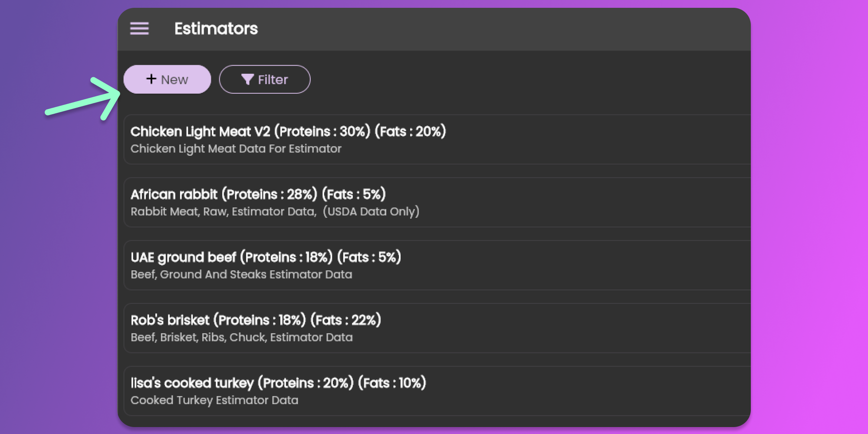Click 'Fats : 20%' on Chicken Light Meat
The width and height of the screenshot is (868, 434).
(410, 132)
